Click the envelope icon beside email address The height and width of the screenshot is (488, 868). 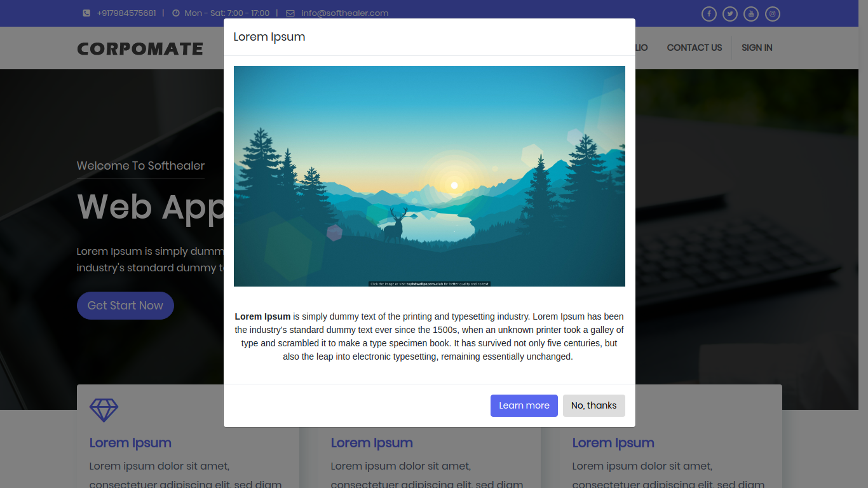(290, 13)
